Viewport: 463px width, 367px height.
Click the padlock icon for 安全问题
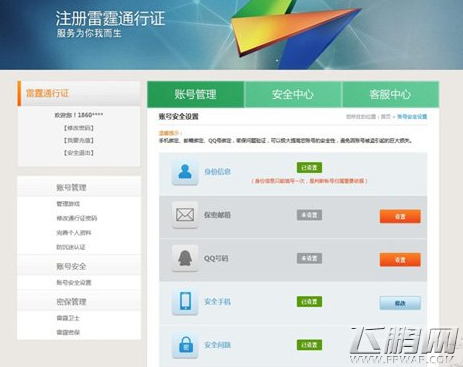[185, 345]
